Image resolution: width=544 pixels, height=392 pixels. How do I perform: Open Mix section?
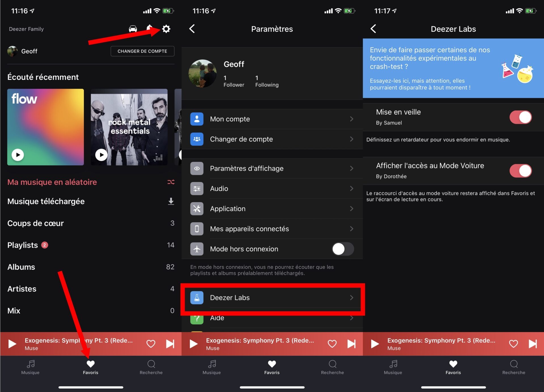(x=91, y=311)
